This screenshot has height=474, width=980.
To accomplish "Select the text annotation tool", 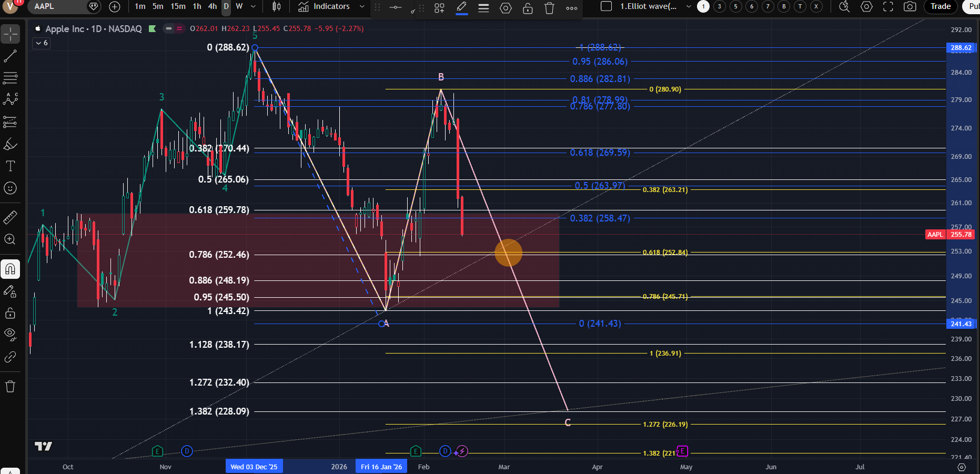I will (10, 166).
